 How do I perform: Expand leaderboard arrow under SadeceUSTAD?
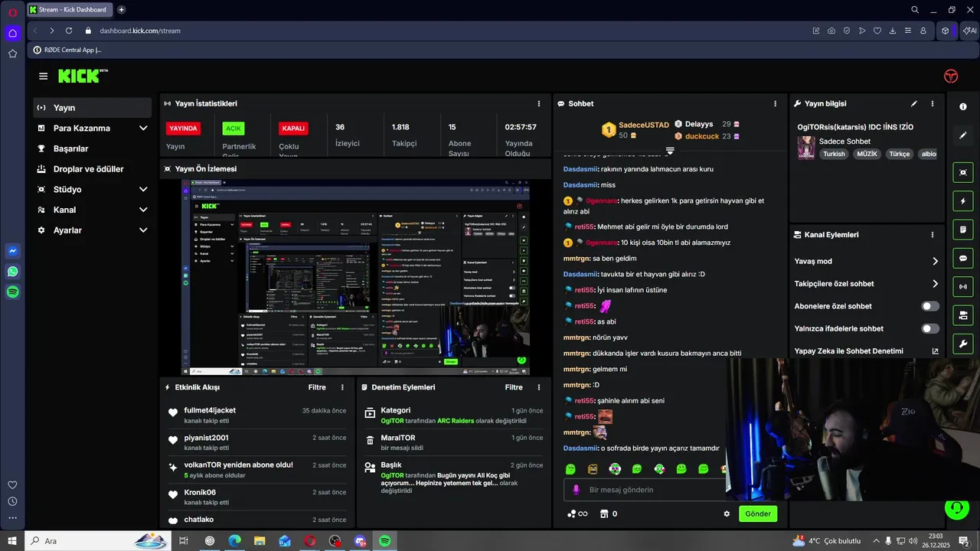click(x=670, y=151)
